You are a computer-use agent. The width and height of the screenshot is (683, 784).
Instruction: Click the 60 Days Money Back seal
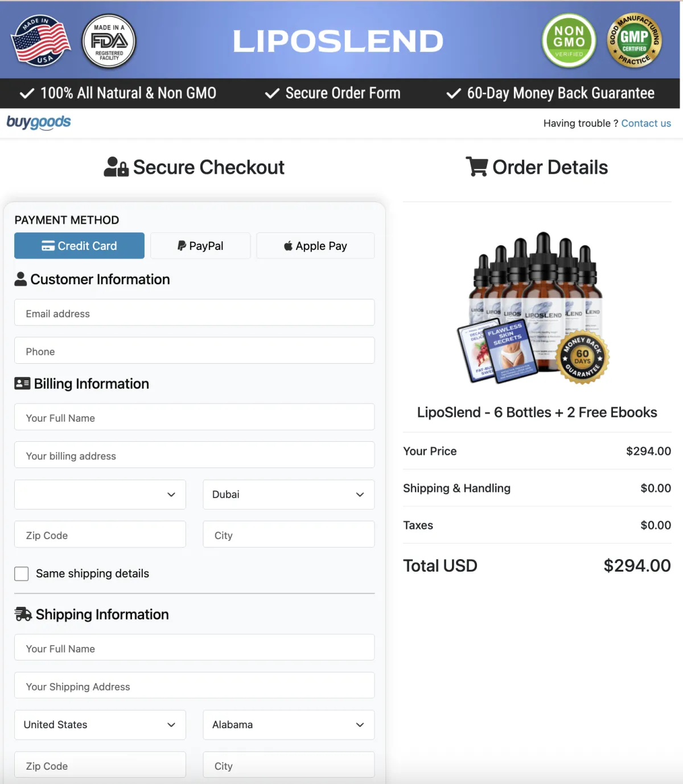(583, 358)
